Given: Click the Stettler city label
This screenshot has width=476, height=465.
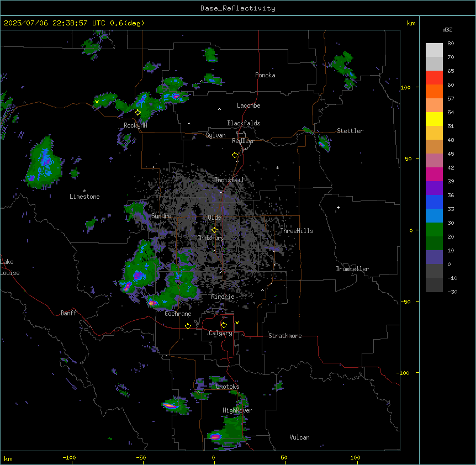Looking at the screenshot, I should pos(350,131).
